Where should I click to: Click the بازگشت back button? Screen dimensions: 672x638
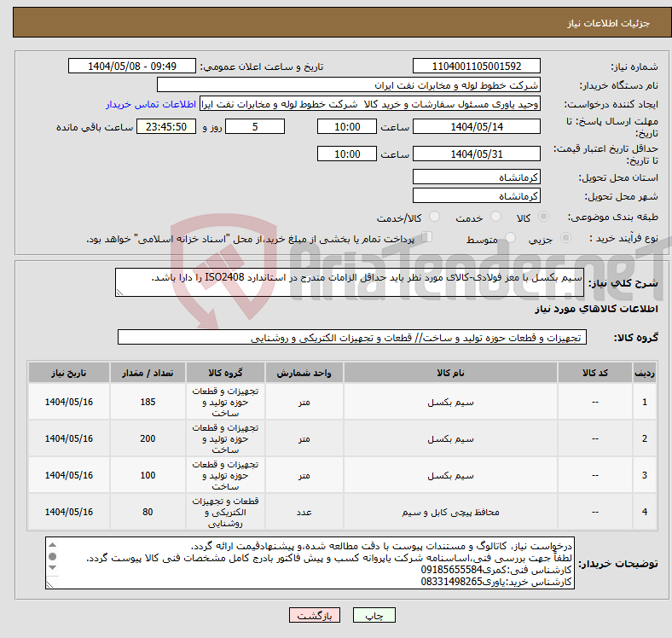[x=315, y=615]
